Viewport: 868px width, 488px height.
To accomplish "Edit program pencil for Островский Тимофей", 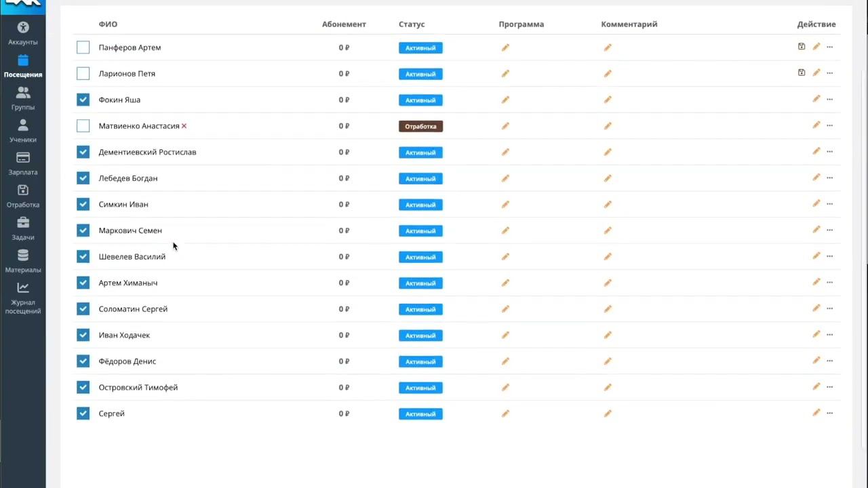I will pos(505,388).
